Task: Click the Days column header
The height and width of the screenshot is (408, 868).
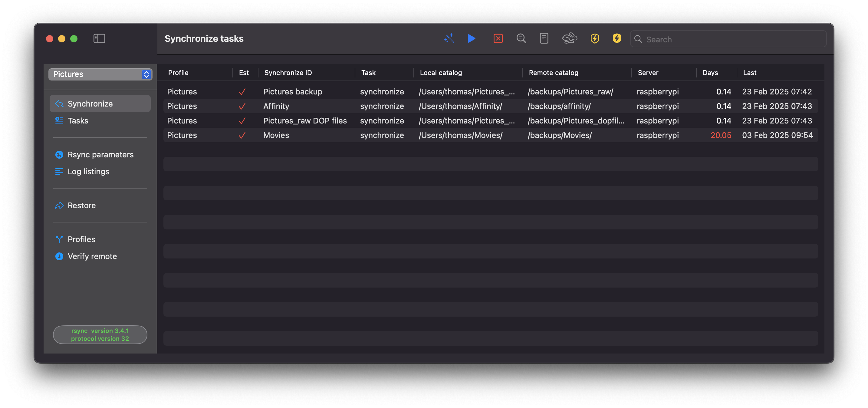Action: (x=710, y=72)
